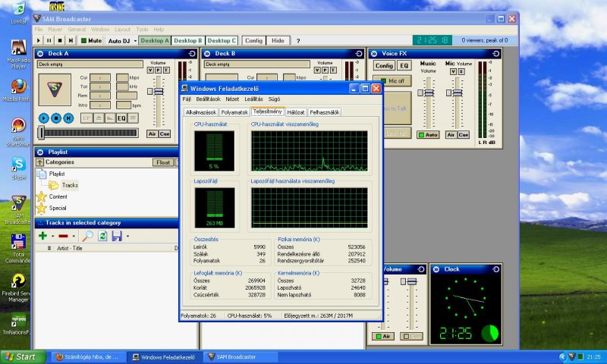Click the green plus add-track icon
This screenshot has height=364, width=607.
click(42, 237)
